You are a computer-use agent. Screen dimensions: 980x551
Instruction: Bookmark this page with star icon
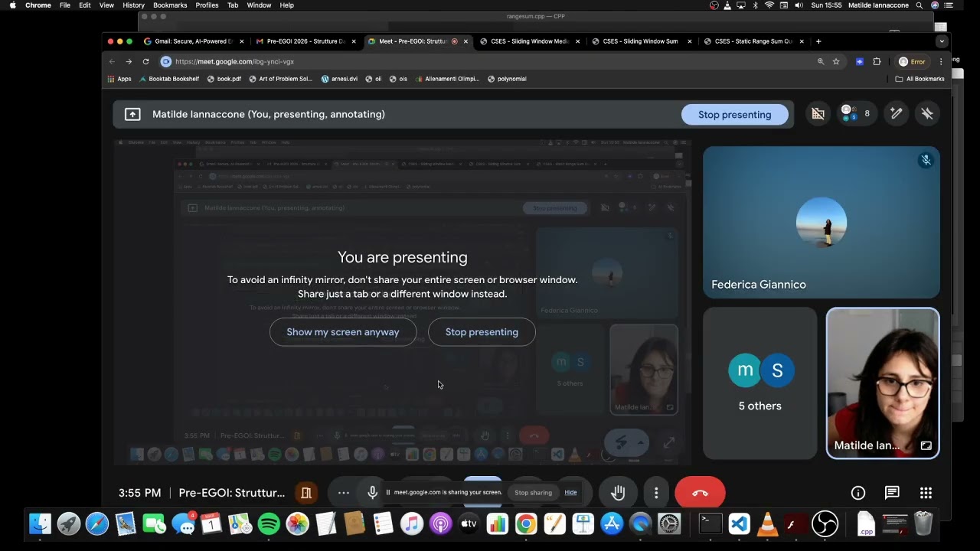click(x=836, y=61)
